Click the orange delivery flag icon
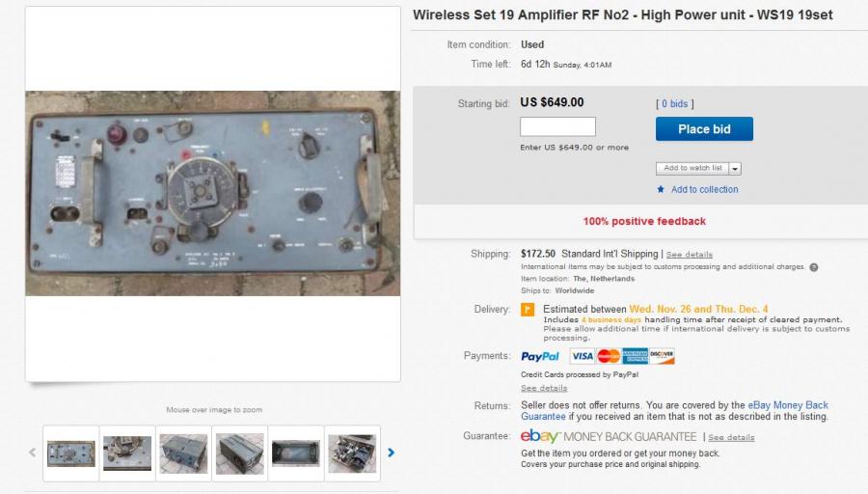The width and height of the screenshot is (868, 494). [x=528, y=310]
